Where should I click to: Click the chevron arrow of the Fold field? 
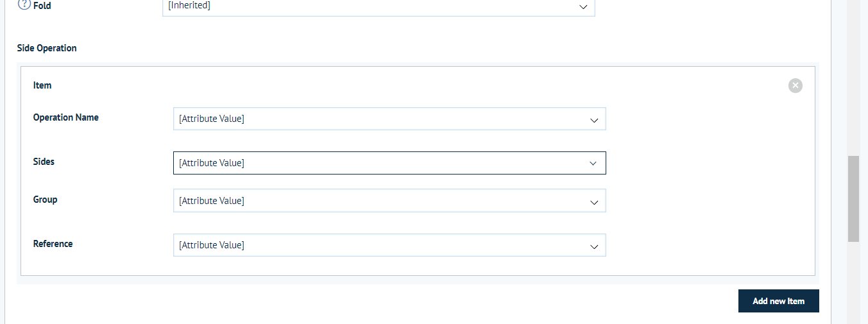pos(583,6)
